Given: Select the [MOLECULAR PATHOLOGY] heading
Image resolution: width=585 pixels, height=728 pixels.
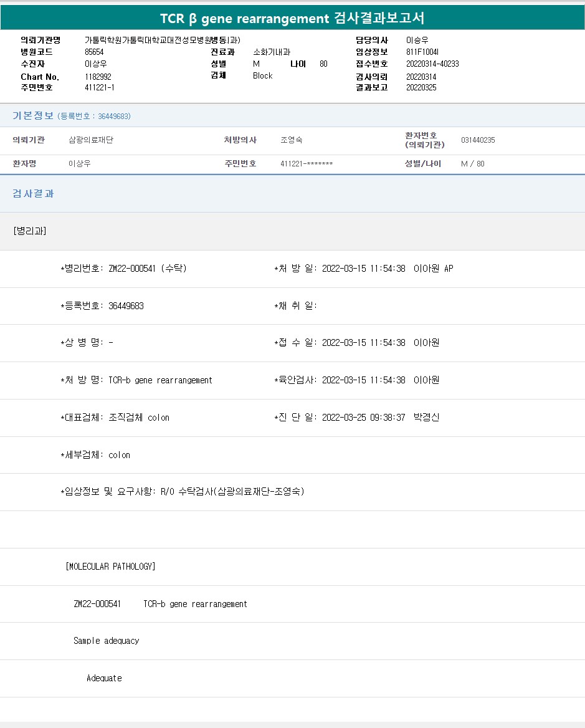Looking at the screenshot, I should tap(110, 567).
